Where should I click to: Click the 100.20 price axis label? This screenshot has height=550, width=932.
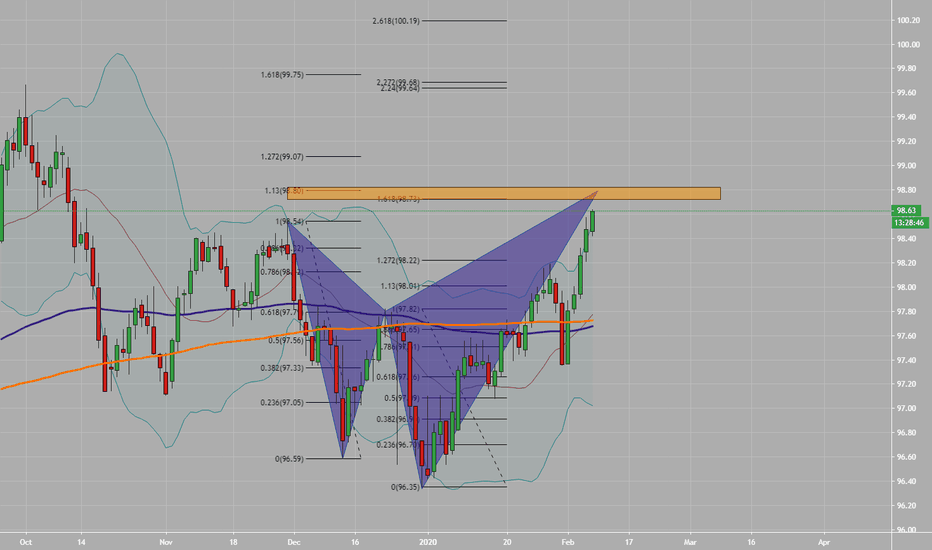(908, 20)
